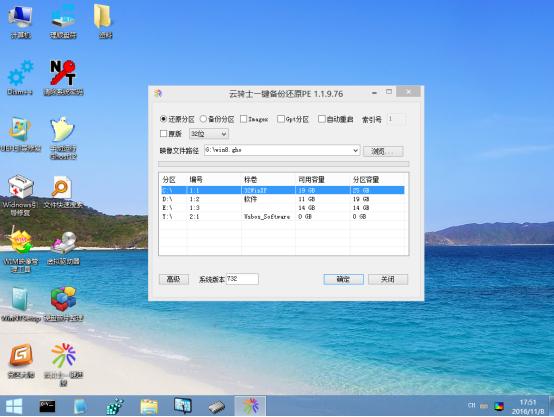Screen dimensions: 554x417
Task: Click the memory chip taskbar icon
Action: (x=216, y=407)
